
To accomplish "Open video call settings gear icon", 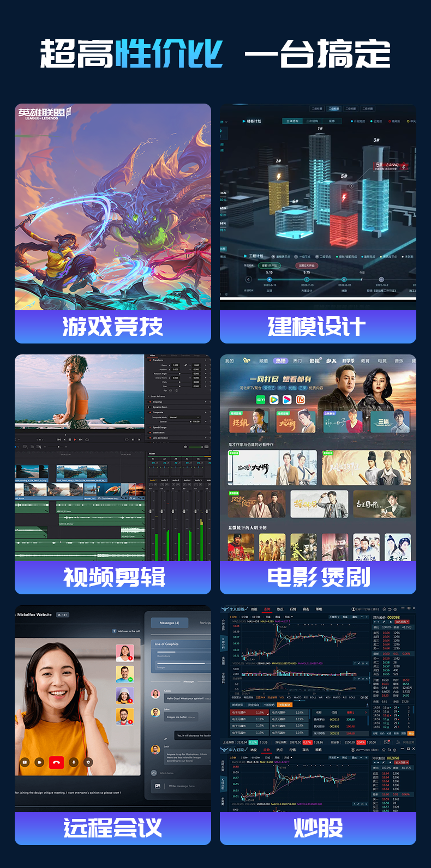I will 89,762.
